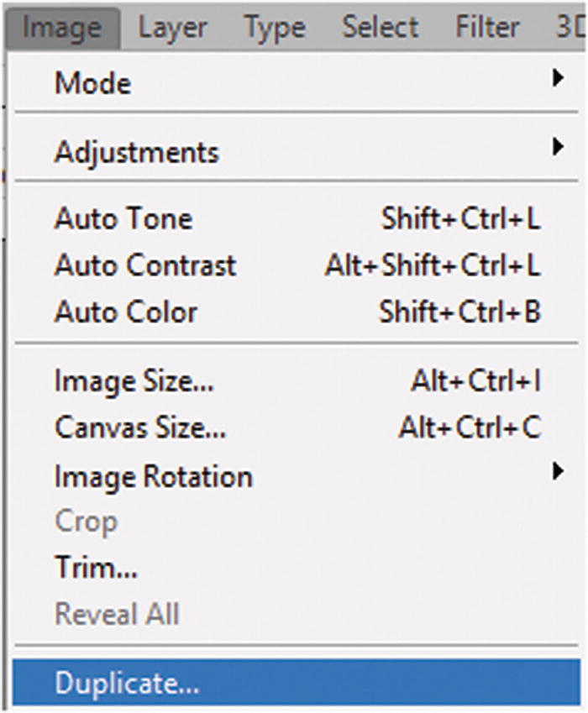Open the Select menu
Image resolution: width=588 pixels, height=713 pixels.
(380, 25)
